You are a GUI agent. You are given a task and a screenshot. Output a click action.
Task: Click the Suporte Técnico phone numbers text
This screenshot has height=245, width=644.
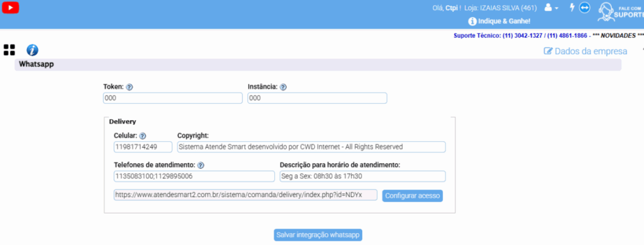point(520,36)
